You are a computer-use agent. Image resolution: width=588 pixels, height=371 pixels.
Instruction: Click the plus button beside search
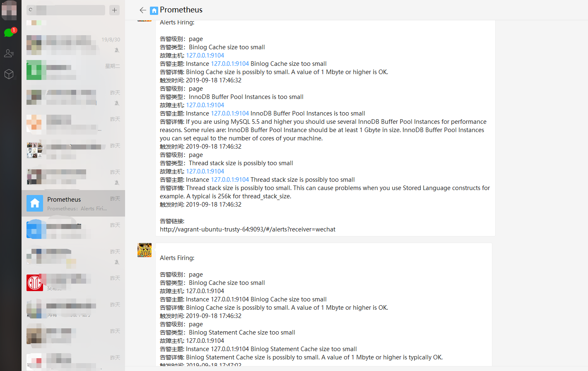click(115, 10)
